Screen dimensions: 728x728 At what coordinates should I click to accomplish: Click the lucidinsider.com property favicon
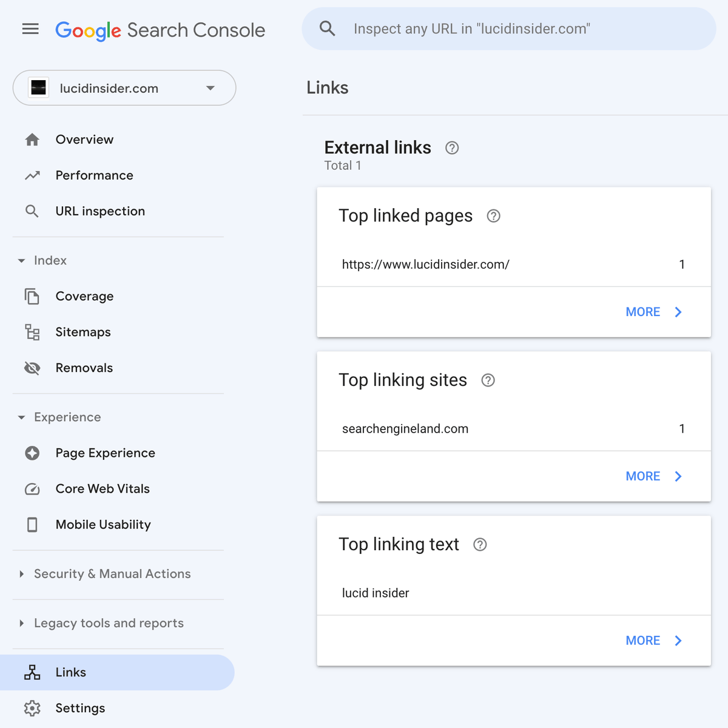pos(39,88)
